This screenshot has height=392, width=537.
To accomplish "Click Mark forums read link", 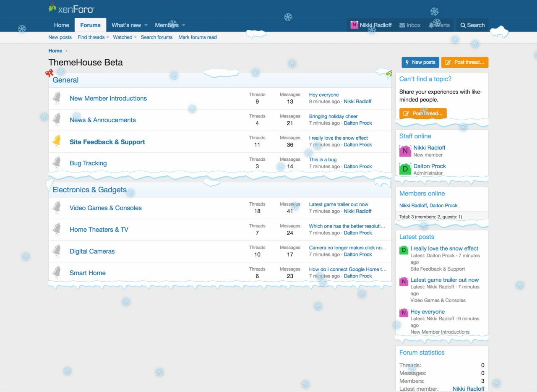I will click(x=197, y=37).
